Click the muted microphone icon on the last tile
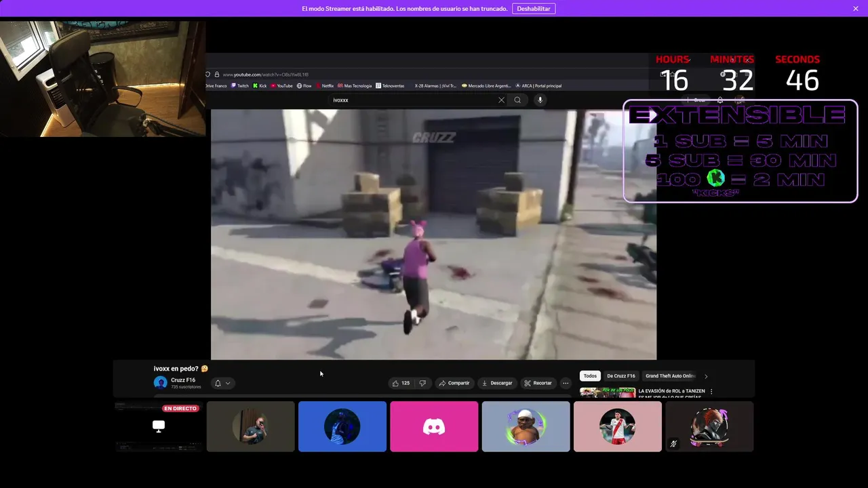The image size is (868, 488). click(673, 444)
